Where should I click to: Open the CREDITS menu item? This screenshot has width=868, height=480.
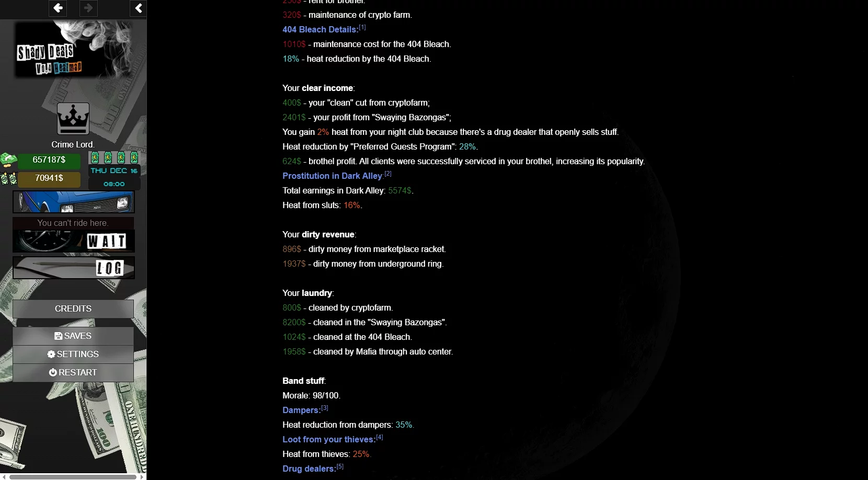point(73,308)
